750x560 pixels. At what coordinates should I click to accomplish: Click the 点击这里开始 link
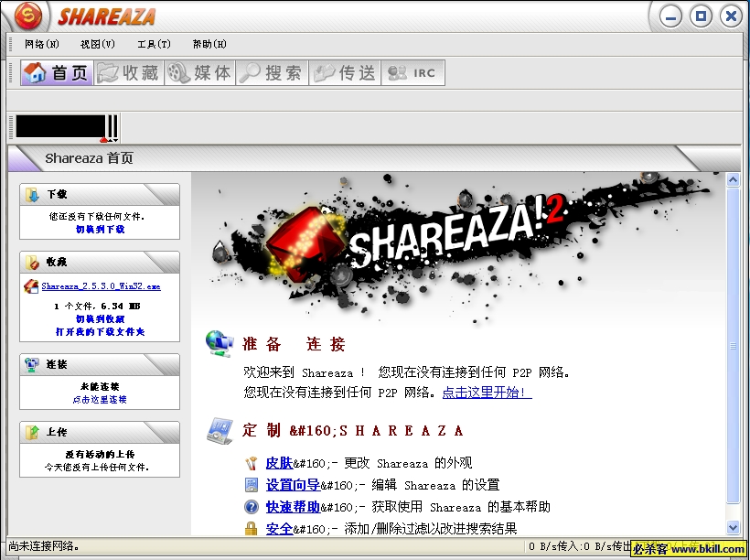(487, 393)
